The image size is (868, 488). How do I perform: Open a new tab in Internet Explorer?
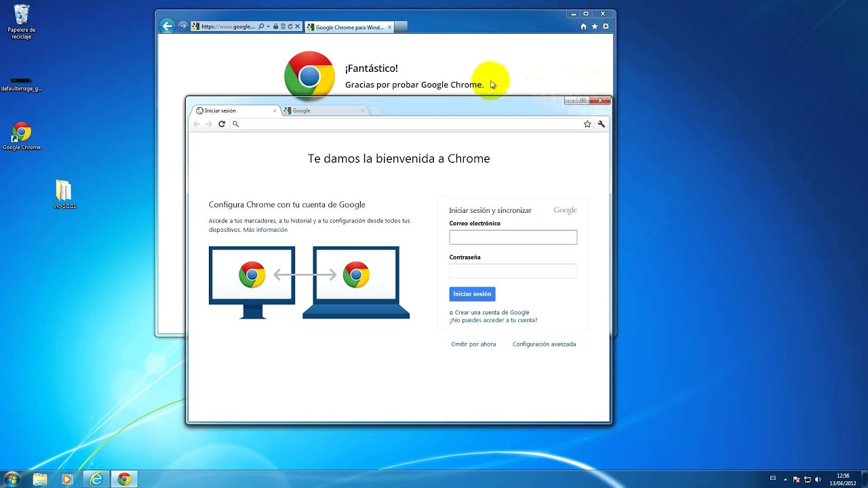pyautogui.click(x=401, y=27)
